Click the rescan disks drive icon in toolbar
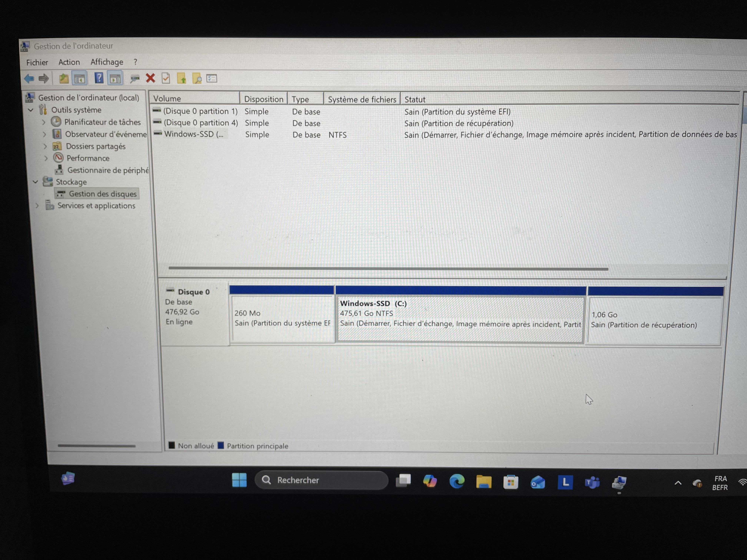Viewport: 747px width, 560px height. point(134,79)
